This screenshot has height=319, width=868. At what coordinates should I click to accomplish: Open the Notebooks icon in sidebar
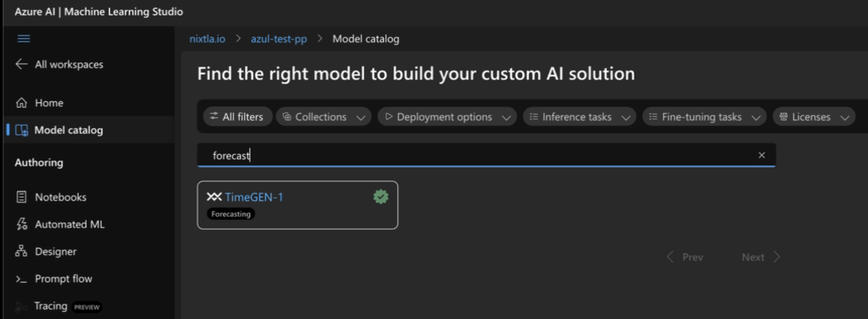pos(21,197)
